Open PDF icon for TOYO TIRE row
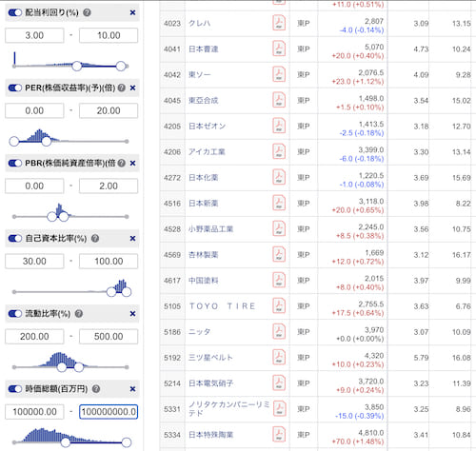Image resolution: width=476 pixels, height=451 pixels. click(279, 306)
